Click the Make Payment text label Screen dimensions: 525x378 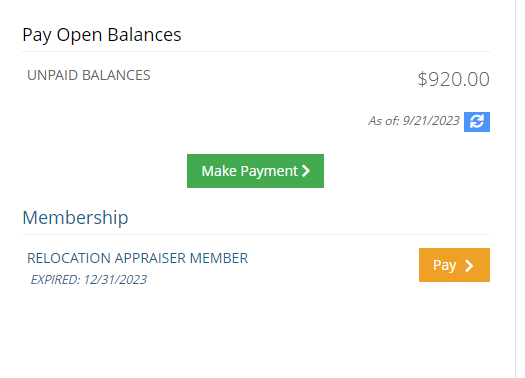point(250,171)
